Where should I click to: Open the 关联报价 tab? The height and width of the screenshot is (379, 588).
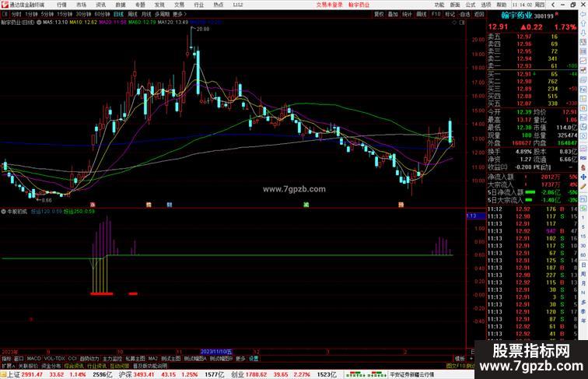point(28,366)
